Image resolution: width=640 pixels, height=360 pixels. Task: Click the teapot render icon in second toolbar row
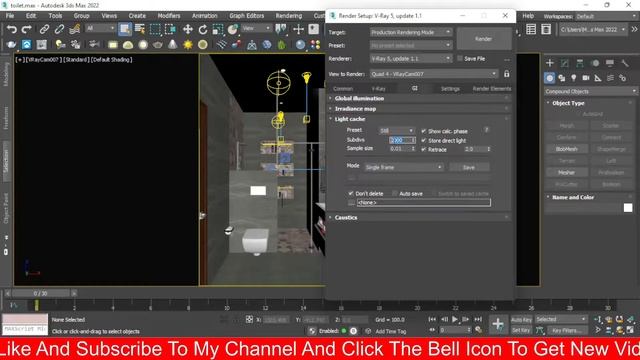pyautogui.click(x=11, y=44)
